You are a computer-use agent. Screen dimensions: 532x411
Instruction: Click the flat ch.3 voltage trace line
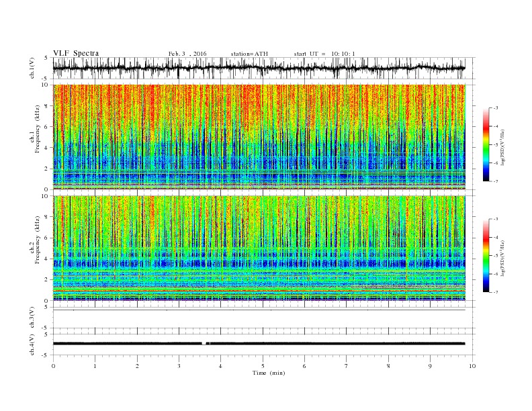coord(259,310)
